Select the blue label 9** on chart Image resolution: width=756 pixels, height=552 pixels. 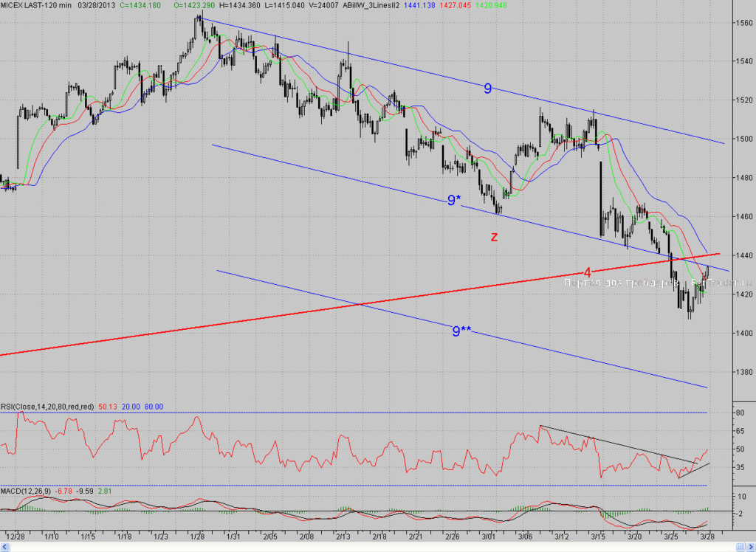tap(461, 331)
